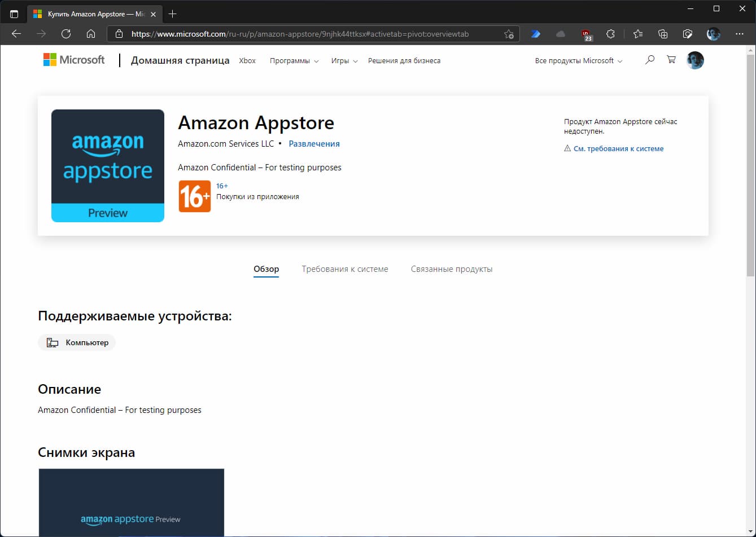The height and width of the screenshot is (537, 756).
Task: Click the Покупки из приложения text
Action: 257,197
